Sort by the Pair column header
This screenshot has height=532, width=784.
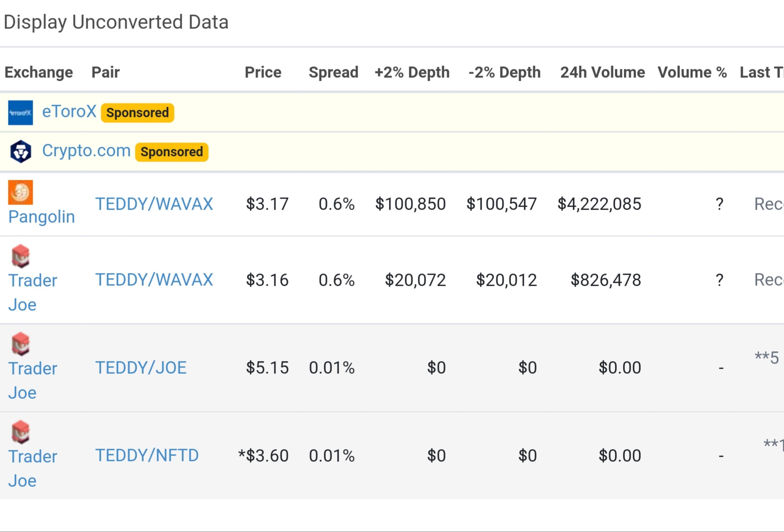[105, 72]
